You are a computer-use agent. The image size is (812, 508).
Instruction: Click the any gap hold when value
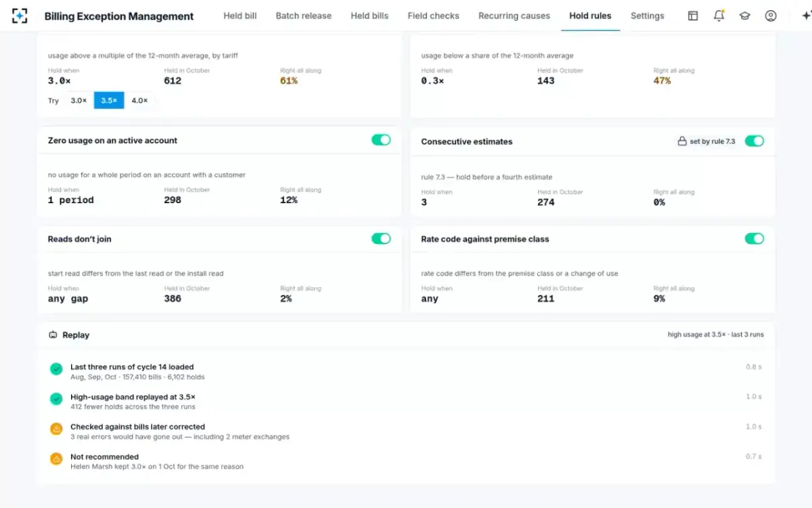68,299
